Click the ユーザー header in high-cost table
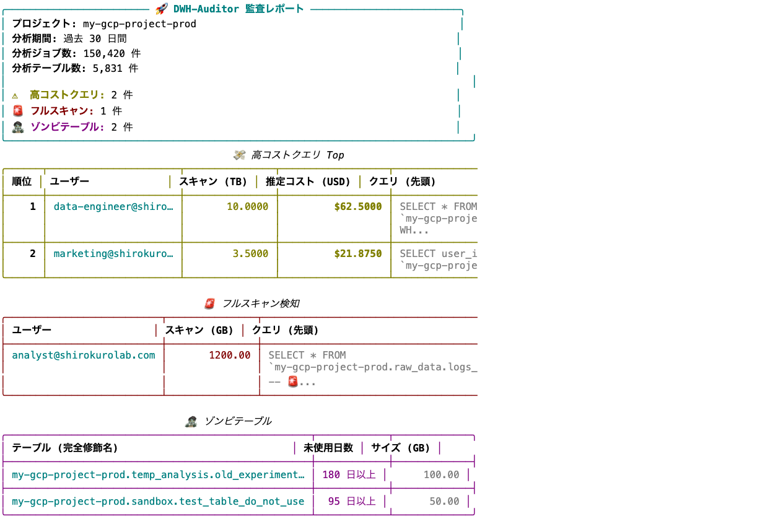Image resolution: width=783 pixels, height=532 pixels. pyautogui.click(x=69, y=181)
